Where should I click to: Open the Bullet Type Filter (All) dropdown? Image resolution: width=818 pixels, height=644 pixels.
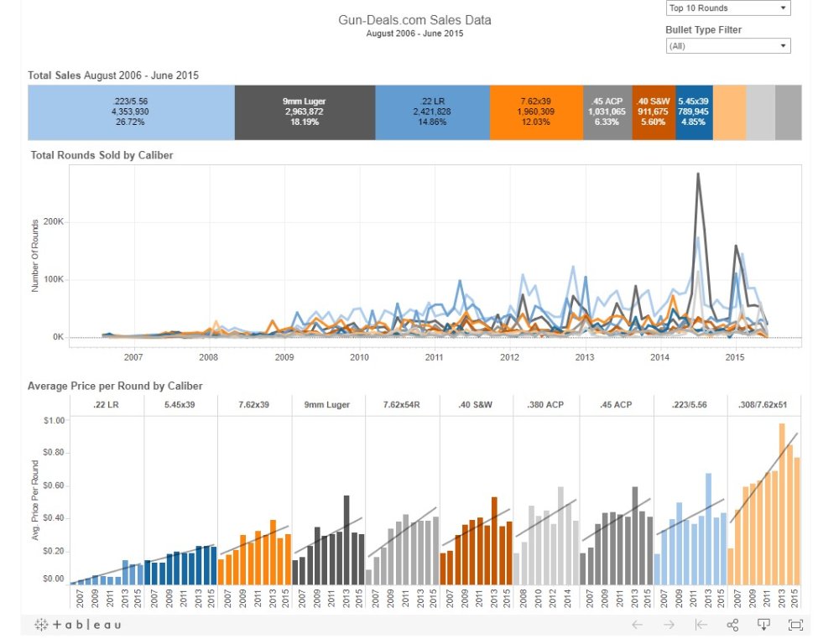(728, 46)
